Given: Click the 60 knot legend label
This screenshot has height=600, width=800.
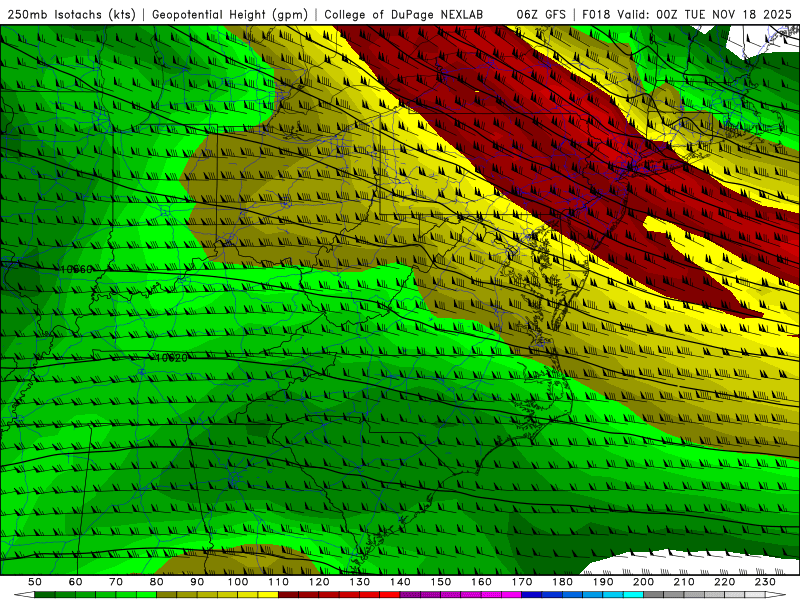Looking at the screenshot, I should click(x=76, y=582).
